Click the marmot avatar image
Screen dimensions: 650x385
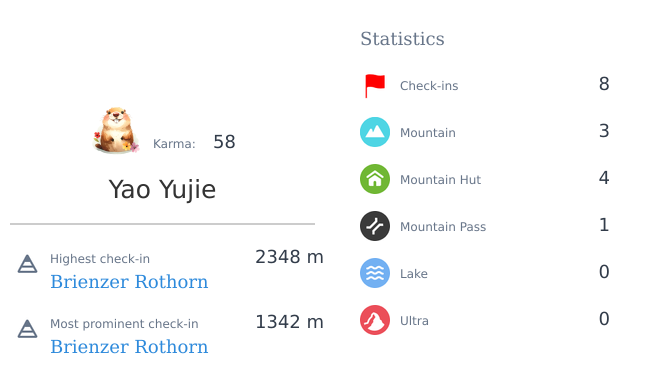click(116, 130)
